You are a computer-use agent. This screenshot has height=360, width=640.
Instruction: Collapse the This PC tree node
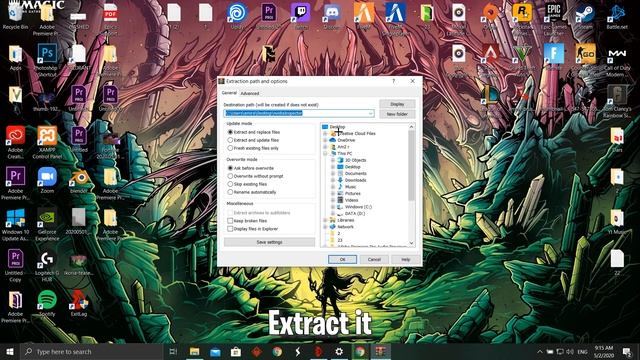pos(325,153)
